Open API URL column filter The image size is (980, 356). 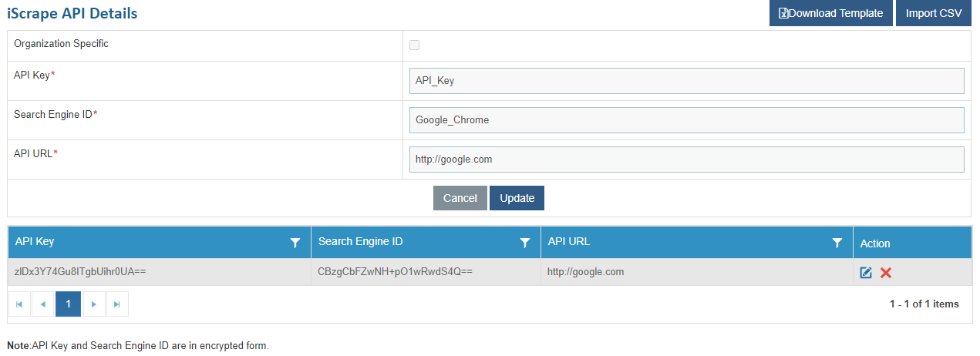[x=837, y=243]
